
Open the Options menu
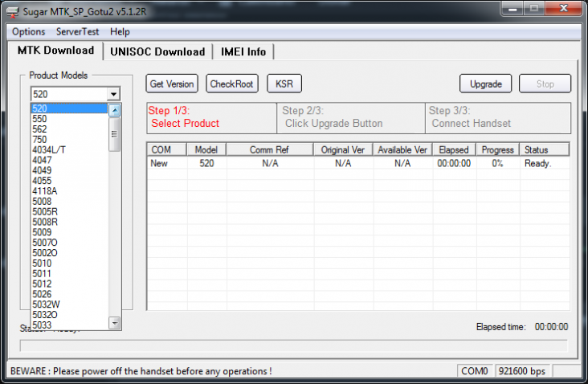[x=28, y=32]
